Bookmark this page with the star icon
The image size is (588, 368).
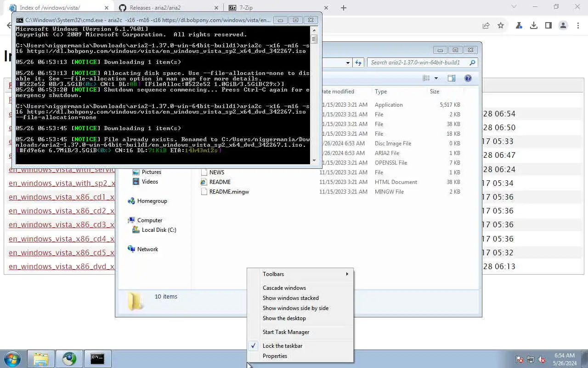click(501, 26)
